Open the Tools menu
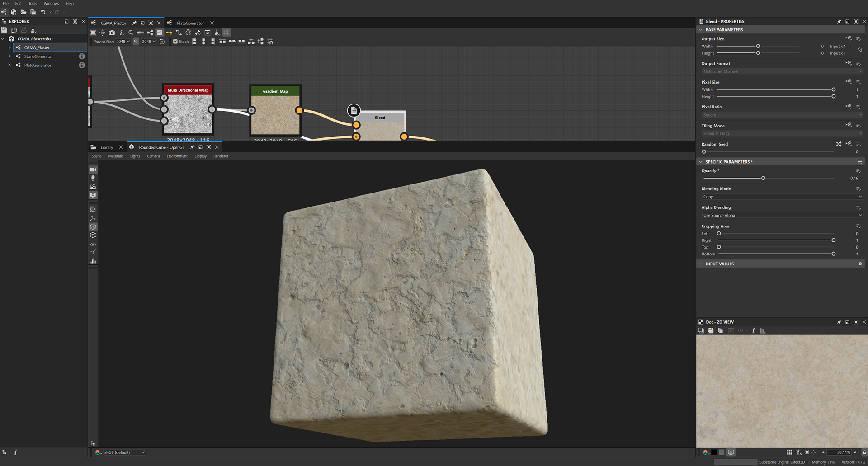868x466 pixels. point(33,3)
